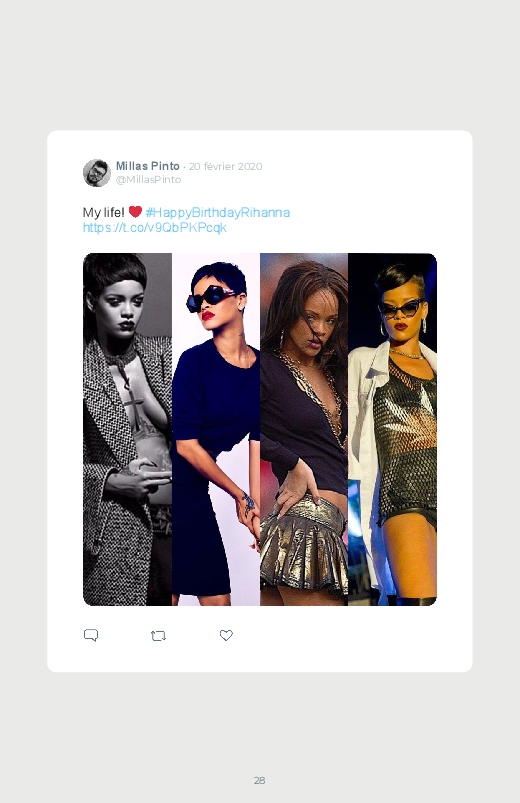Like the tweet with the heart outline icon

[226, 636]
